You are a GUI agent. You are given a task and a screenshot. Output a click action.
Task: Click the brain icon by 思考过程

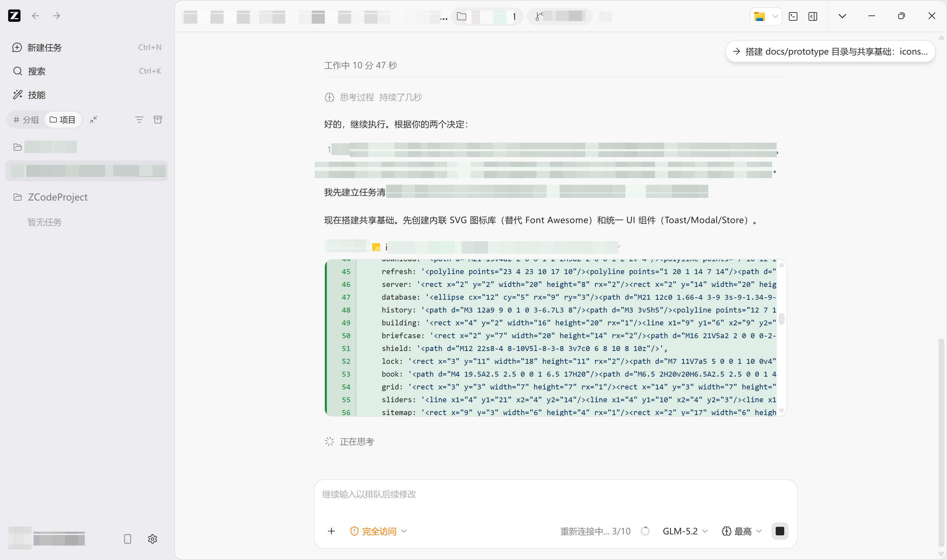click(x=329, y=97)
